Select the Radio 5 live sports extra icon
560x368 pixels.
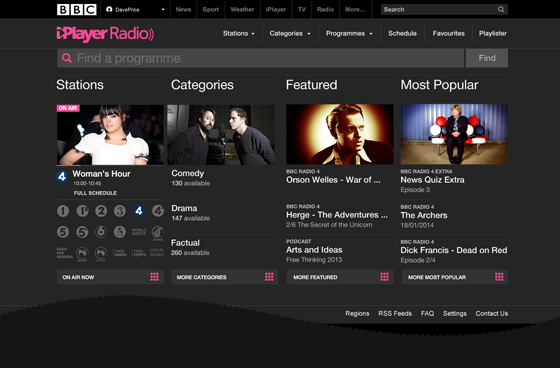[x=82, y=232]
